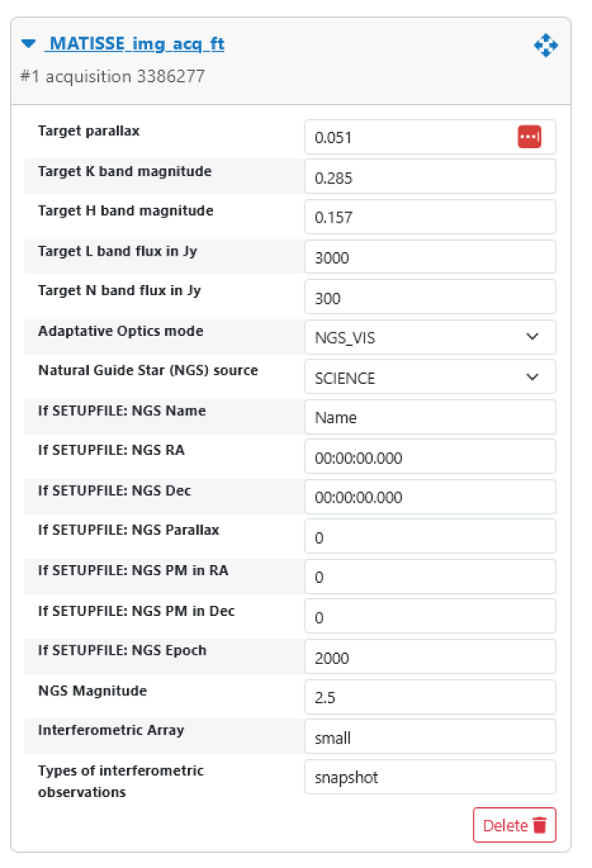Click the move/drag arrows icon
The height and width of the screenshot is (868, 592).
click(545, 46)
